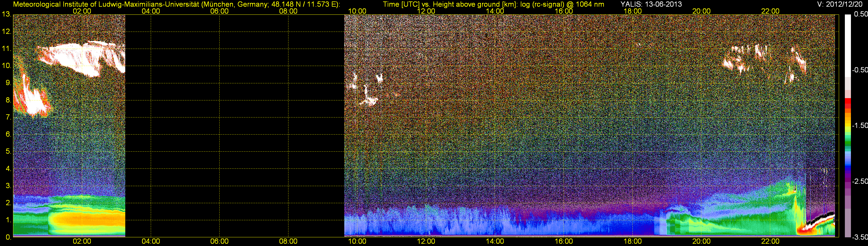
Task: Click the 12:00 label on the bottom time axis
Action: (x=426, y=241)
